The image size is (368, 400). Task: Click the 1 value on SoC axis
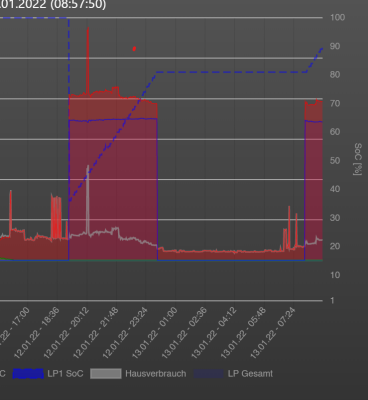(x=332, y=301)
